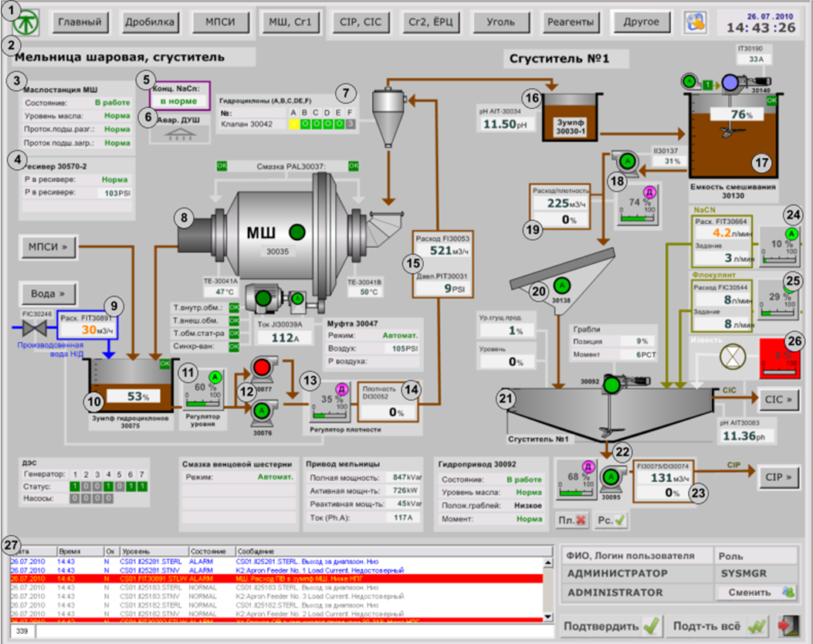Click the Подт-ть всё button
The width and height of the screenshot is (813, 644).
[717, 625]
